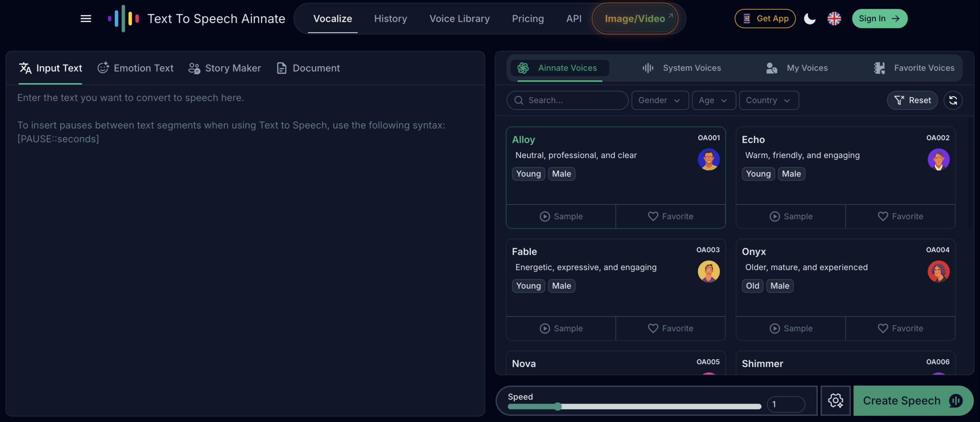Expand the Age filter dropdown
This screenshot has height=422, width=980.
tap(713, 100)
